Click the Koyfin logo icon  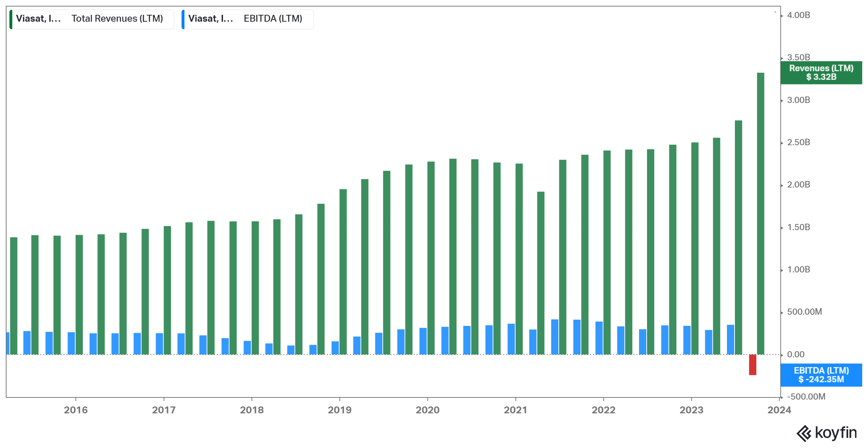click(x=804, y=433)
